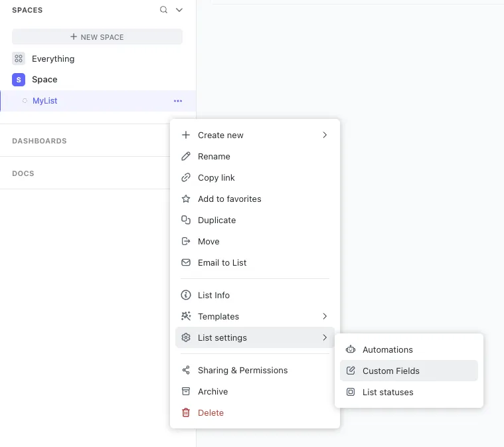Click the star favorites icon
504x447 pixels.
tap(186, 199)
